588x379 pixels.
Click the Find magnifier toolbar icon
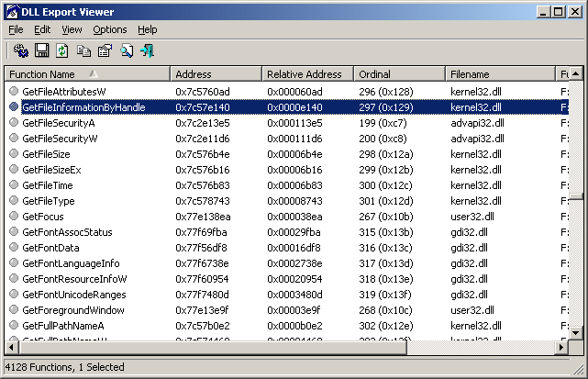(126, 50)
